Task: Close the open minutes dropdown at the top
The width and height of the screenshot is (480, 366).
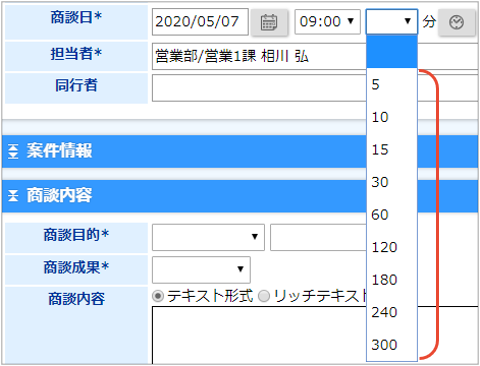Action: tap(392, 22)
